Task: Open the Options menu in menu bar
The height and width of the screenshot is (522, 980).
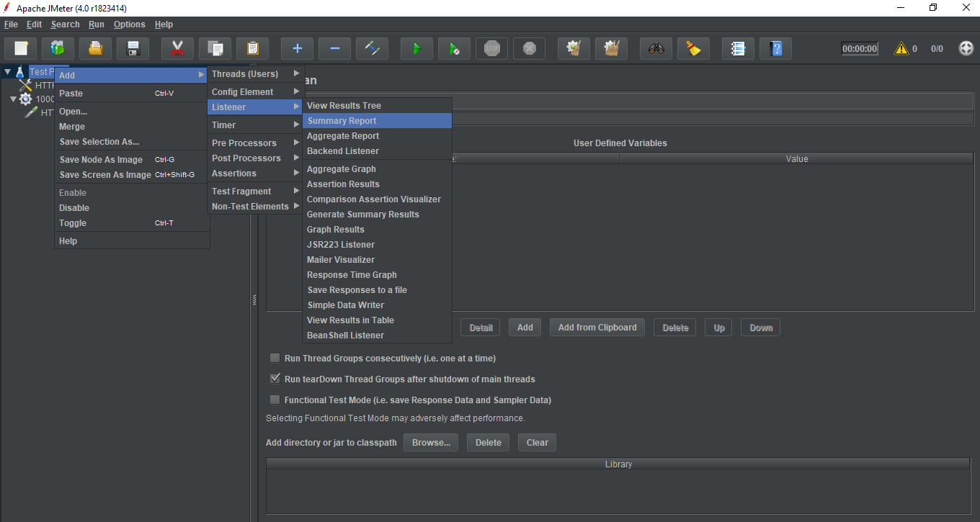Action: [129, 24]
